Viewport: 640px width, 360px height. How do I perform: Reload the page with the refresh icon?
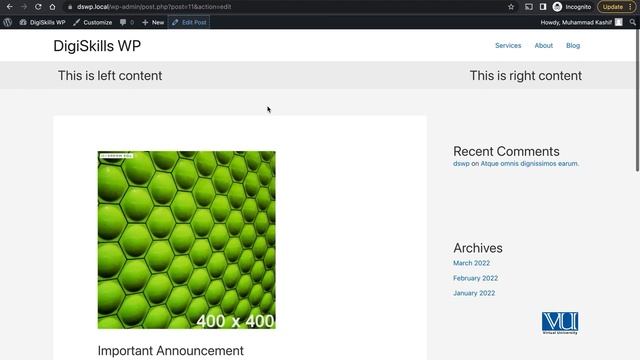(38, 7)
